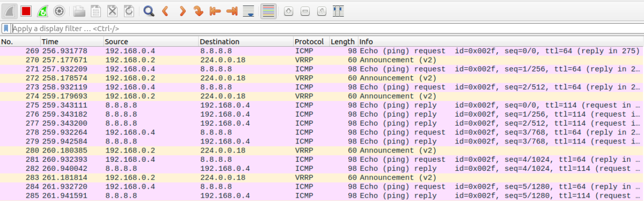Viewport: 644px width, 201px height.
Task: Sort by the No. column header
Action: point(20,41)
